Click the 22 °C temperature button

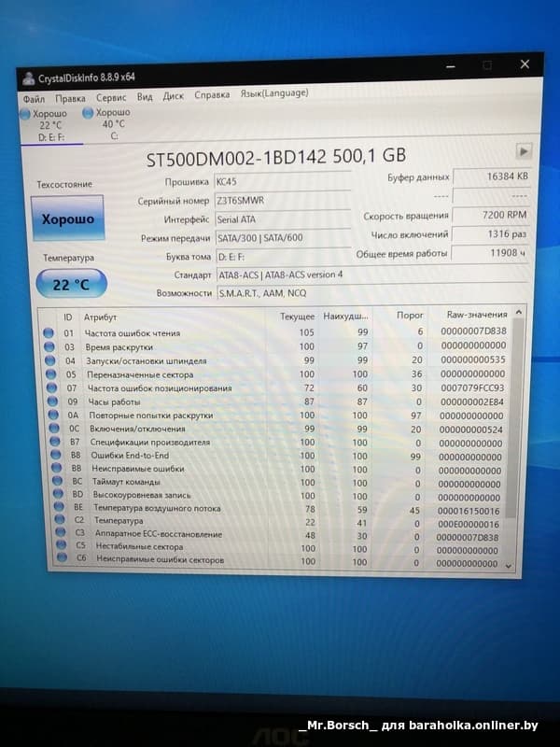pos(71,285)
